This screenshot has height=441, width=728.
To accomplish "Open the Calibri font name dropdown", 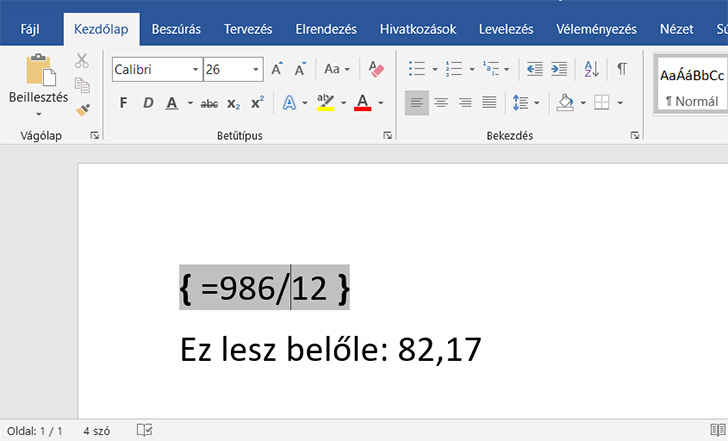I will pos(195,70).
